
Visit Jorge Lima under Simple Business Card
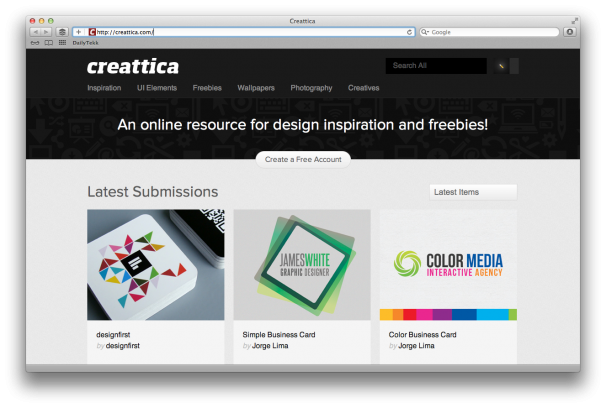coord(270,346)
